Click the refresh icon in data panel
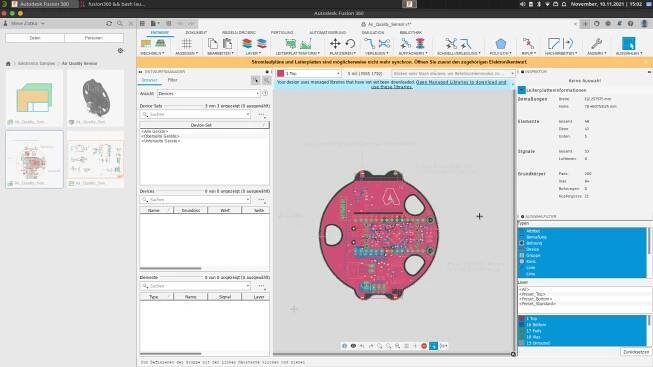This screenshot has height=367, width=653. coord(109,24)
